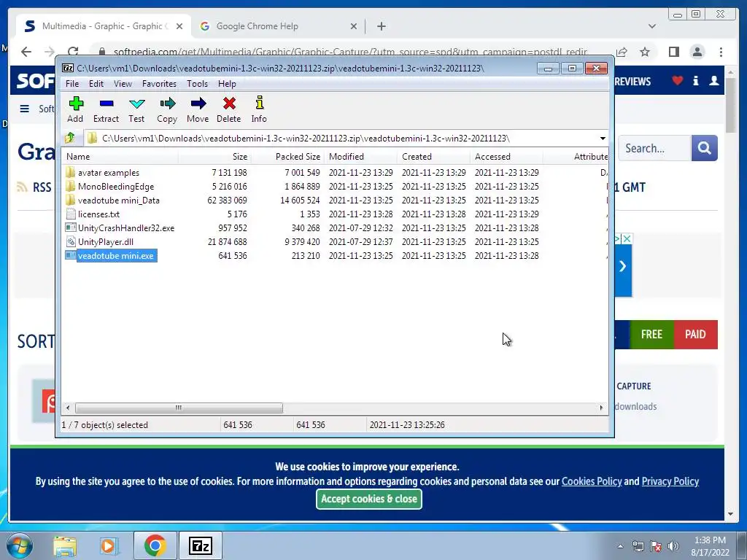The image size is (747, 560).
Task: Open the Help menu in 7-Zip
Action: tap(228, 84)
